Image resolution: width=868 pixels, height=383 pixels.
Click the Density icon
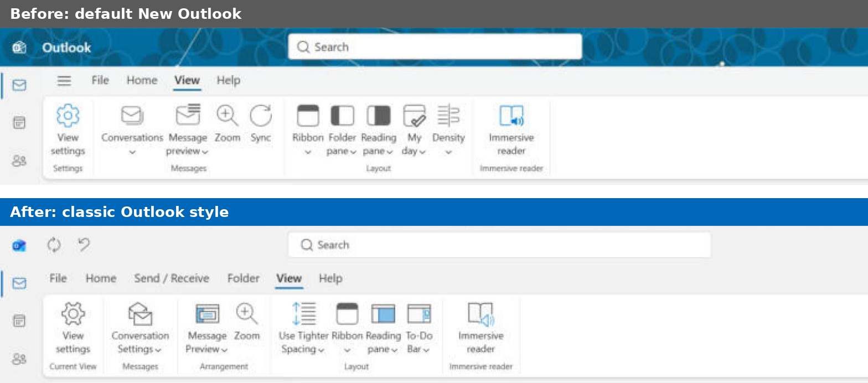point(448,116)
